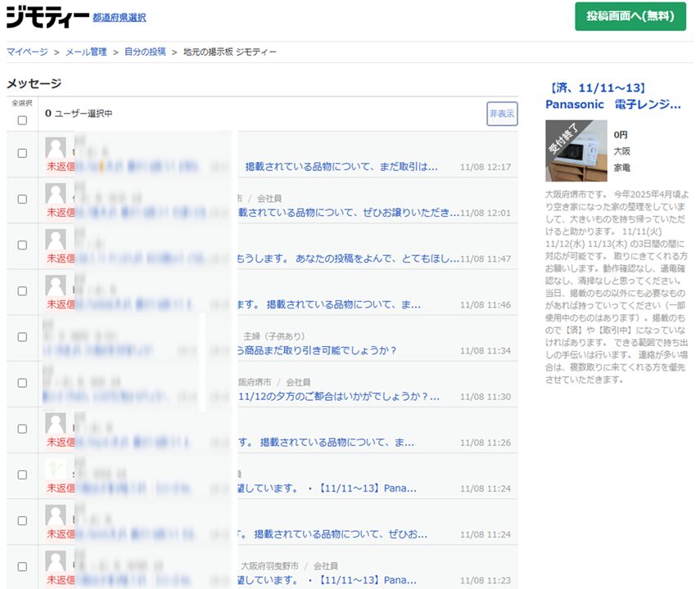Click the ジモティー logo

click(47, 17)
